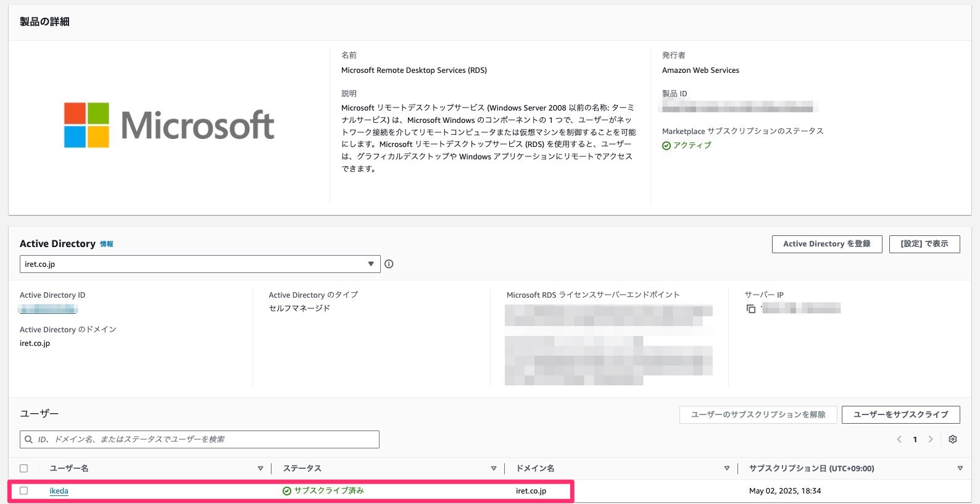Image resolution: width=980 pixels, height=504 pixels.
Task: Click the アクティブ status text
Action: [x=692, y=145]
